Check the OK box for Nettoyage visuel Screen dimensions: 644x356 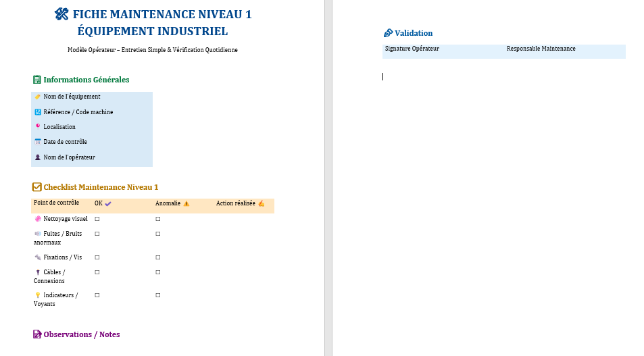pos(97,219)
